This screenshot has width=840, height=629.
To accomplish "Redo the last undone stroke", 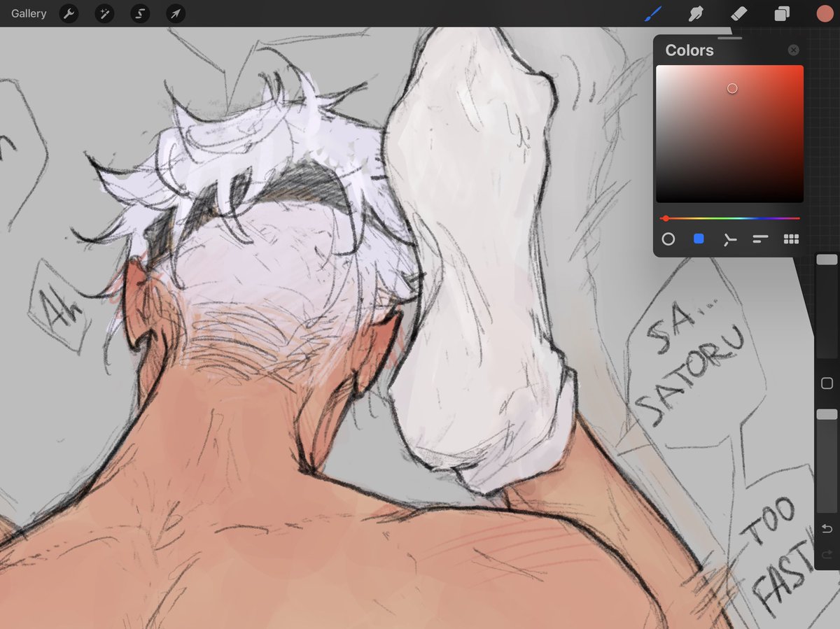I will (827, 556).
